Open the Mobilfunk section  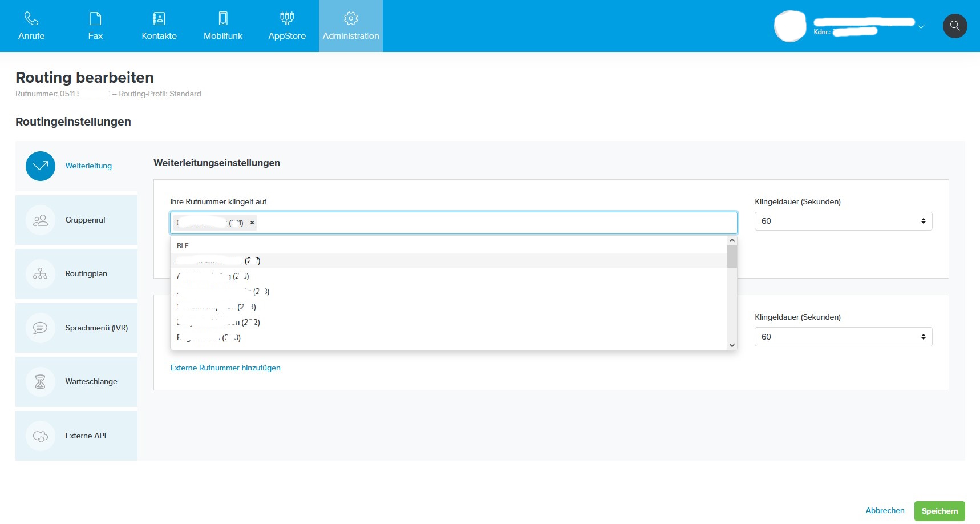[x=223, y=26]
